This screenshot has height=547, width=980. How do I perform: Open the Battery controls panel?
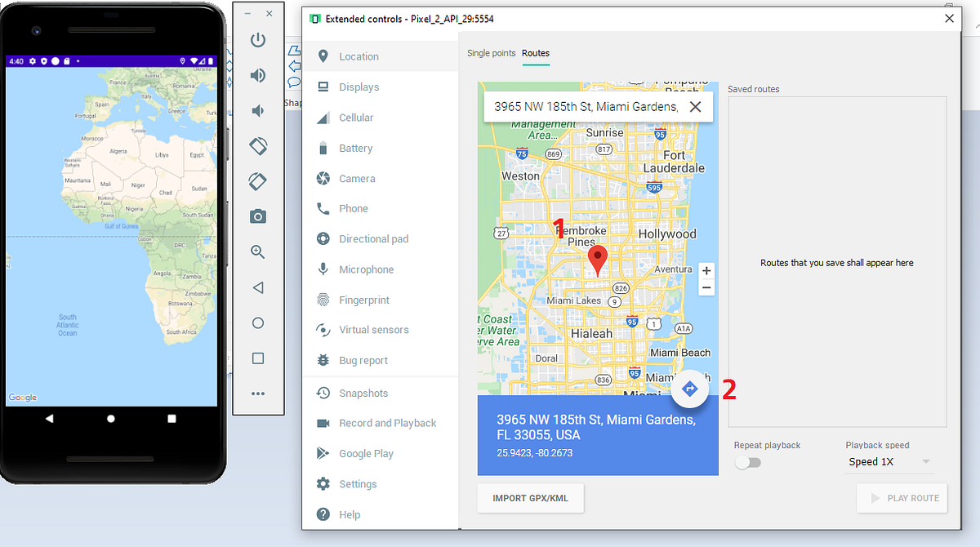click(359, 148)
